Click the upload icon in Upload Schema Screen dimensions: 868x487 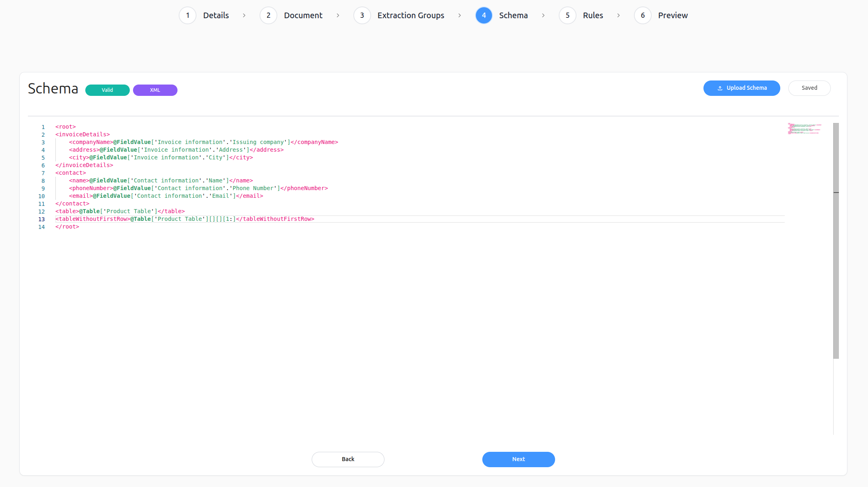pyautogui.click(x=720, y=88)
